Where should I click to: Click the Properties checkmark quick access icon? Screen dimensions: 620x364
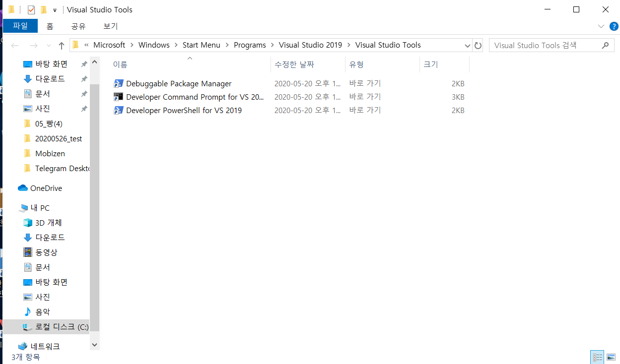point(31,9)
